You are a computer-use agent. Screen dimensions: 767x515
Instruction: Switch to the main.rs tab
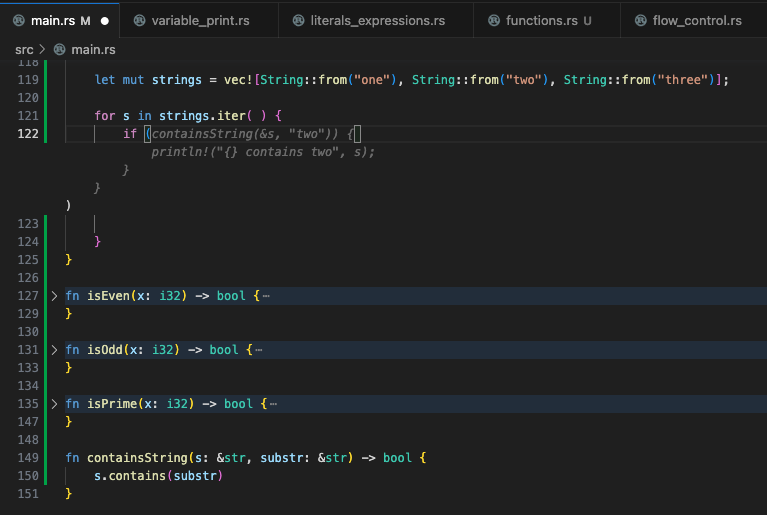(x=60, y=21)
